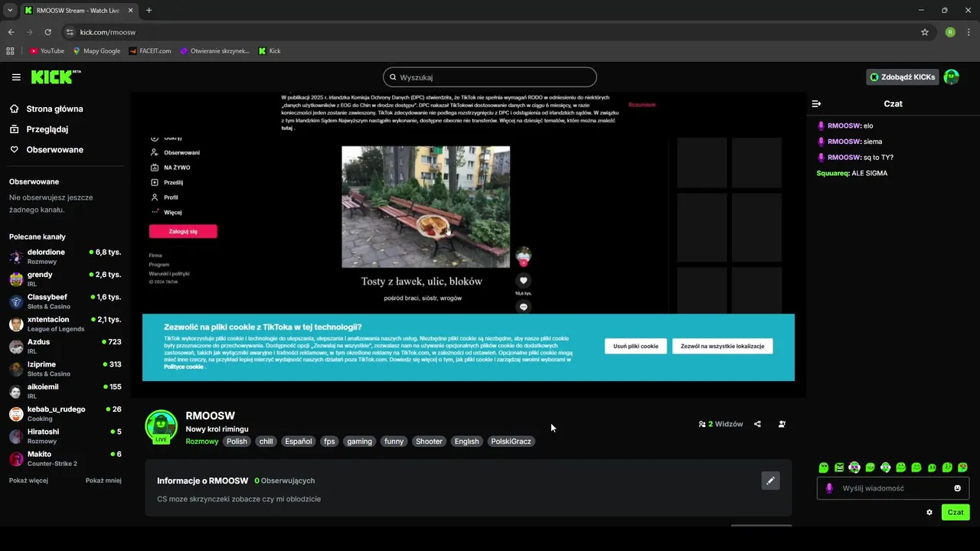The image size is (980, 551).
Task: Click the Polish tag
Action: pos(237,442)
